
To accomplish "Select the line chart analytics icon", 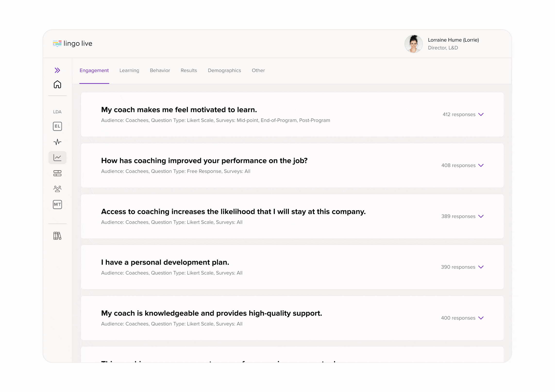I will click(57, 158).
